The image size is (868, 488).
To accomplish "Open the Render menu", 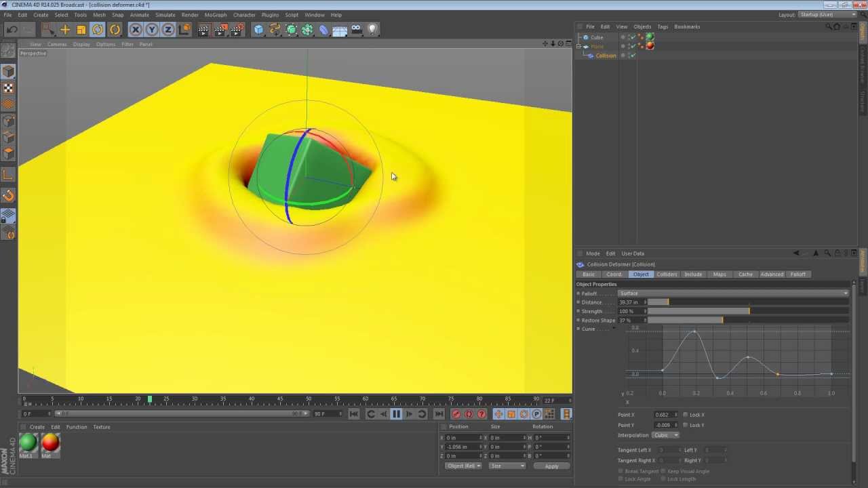I will [190, 15].
